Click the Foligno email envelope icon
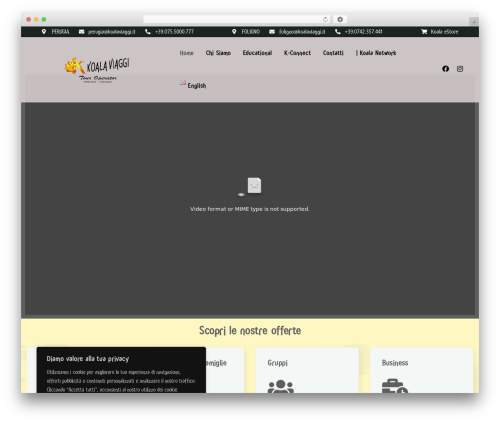This screenshot has height=423, width=500. 272,32
